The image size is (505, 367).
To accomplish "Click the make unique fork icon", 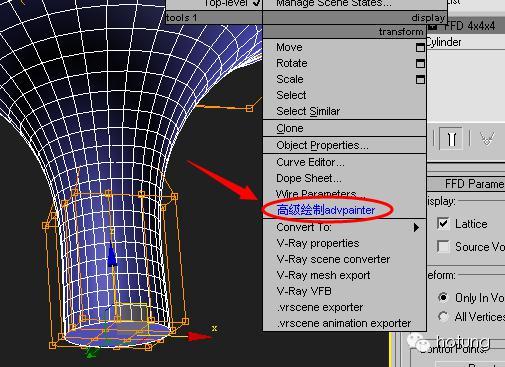I will (487, 138).
